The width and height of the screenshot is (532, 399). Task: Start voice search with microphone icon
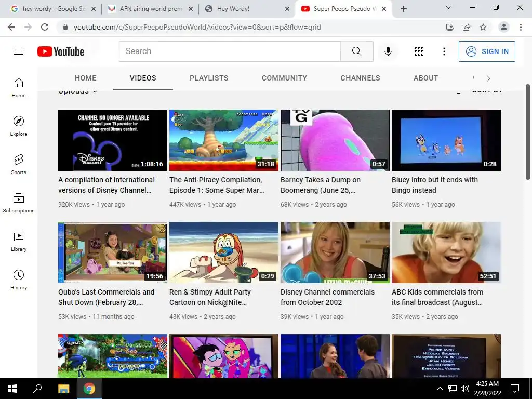pyautogui.click(x=388, y=51)
